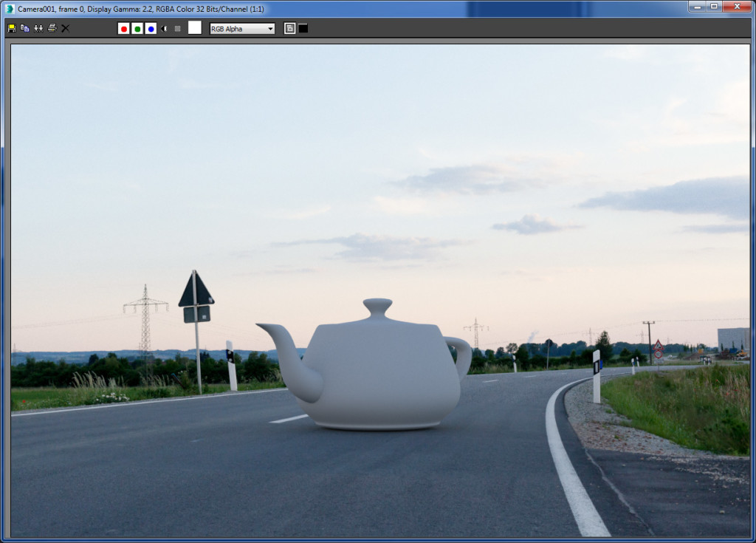
Task: Copy the rendered image to clipboard
Action: 24,28
